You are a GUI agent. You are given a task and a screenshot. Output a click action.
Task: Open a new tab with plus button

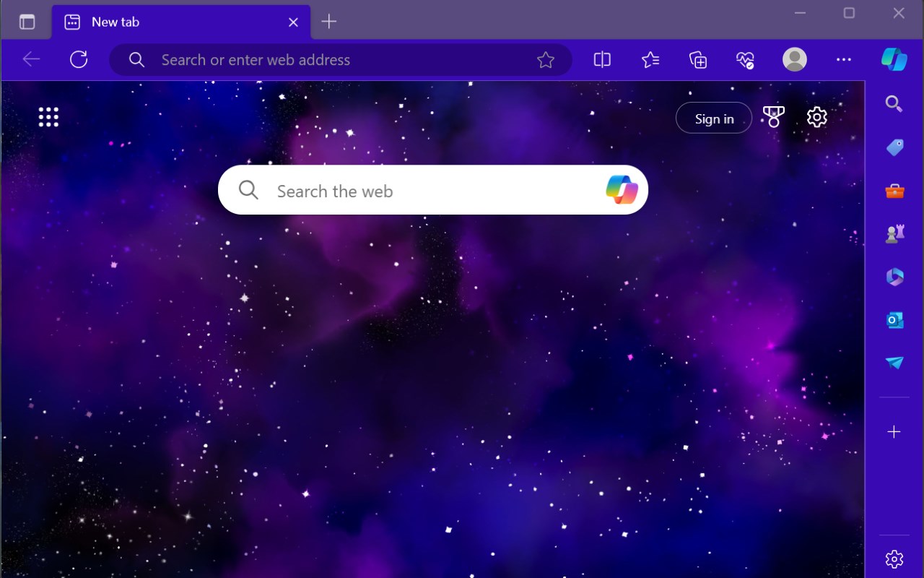(328, 22)
